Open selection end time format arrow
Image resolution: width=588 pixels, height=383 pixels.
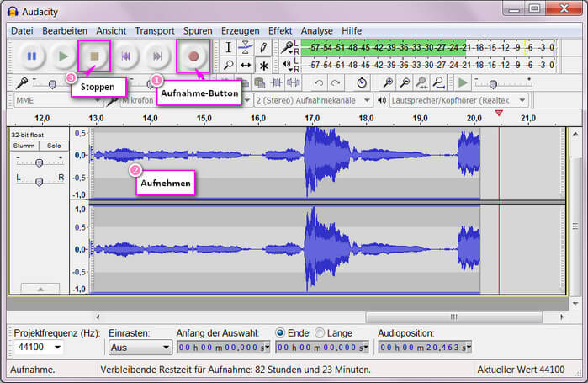[366, 348]
